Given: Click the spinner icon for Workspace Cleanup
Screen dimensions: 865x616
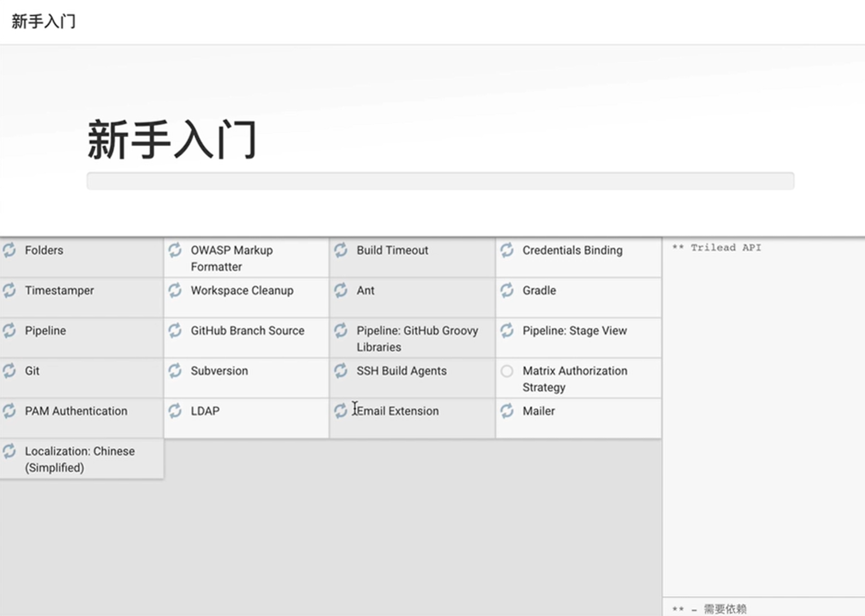Looking at the screenshot, I should pos(175,290).
